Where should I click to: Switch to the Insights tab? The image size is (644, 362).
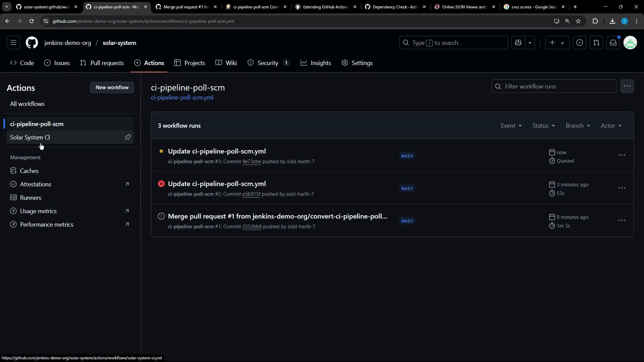pos(316,63)
